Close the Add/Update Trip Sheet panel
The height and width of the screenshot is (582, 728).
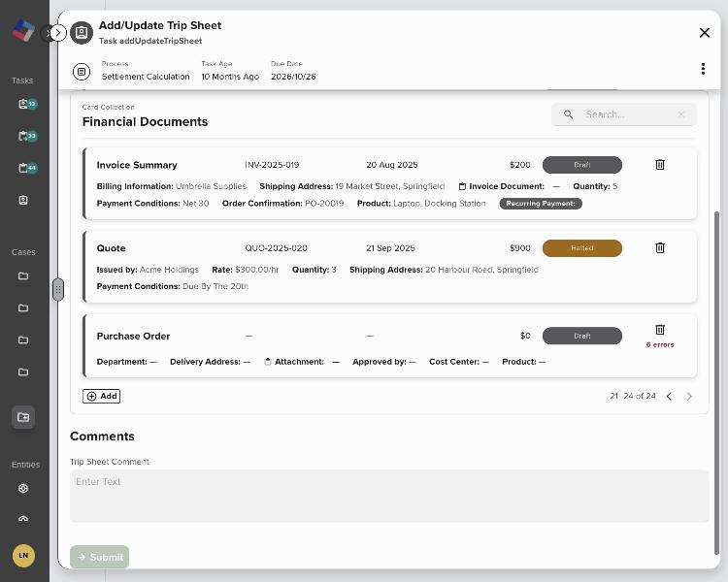click(705, 32)
